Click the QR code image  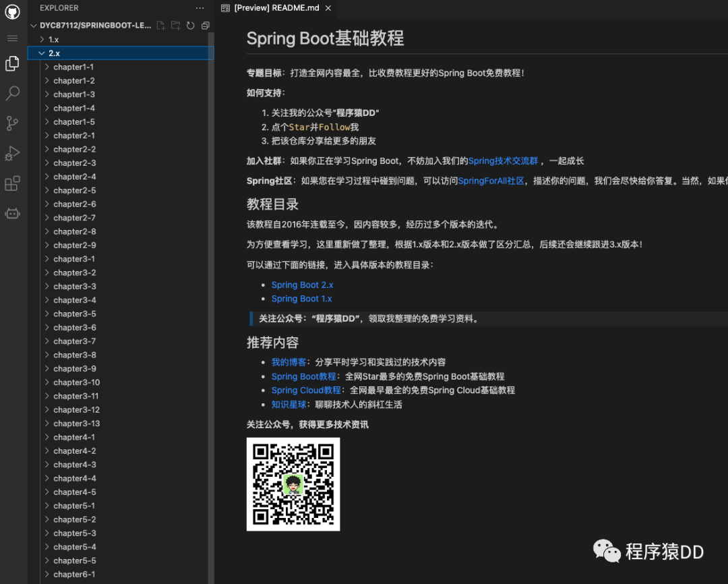pos(293,484)
